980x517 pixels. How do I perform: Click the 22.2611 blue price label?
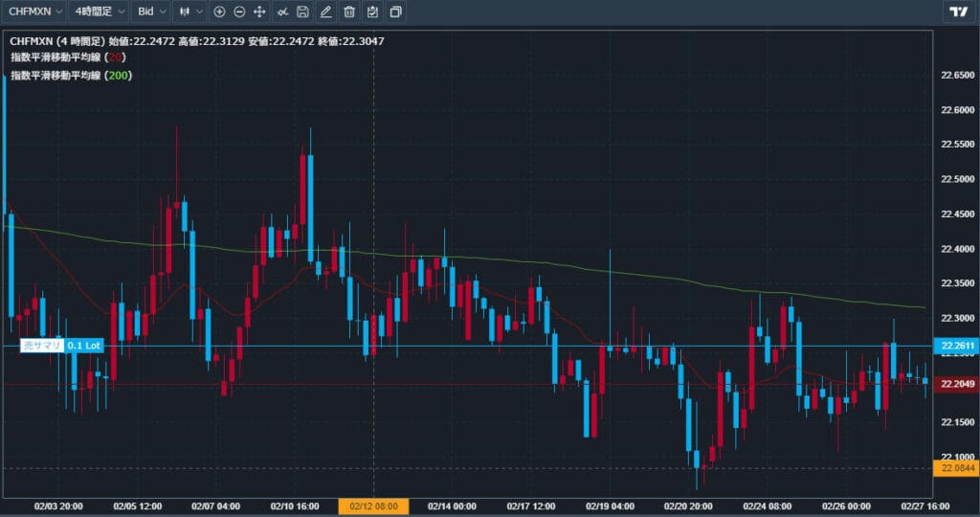point(958,345)
